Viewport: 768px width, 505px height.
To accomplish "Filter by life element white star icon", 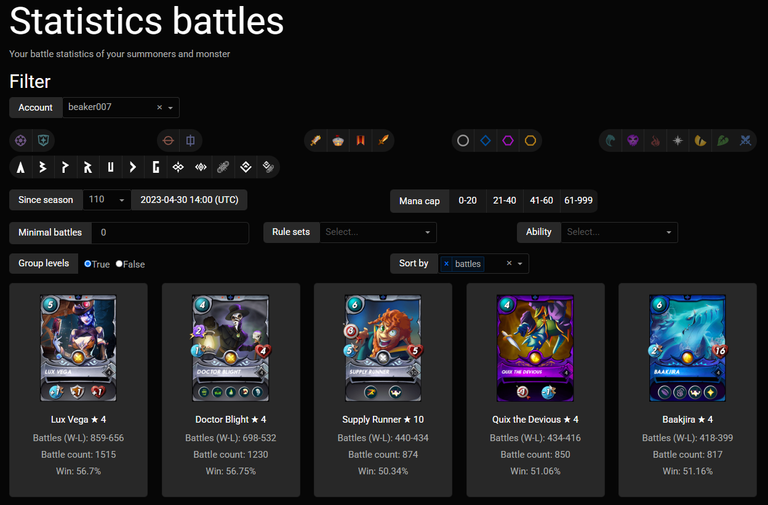I will tap(678, 141).
